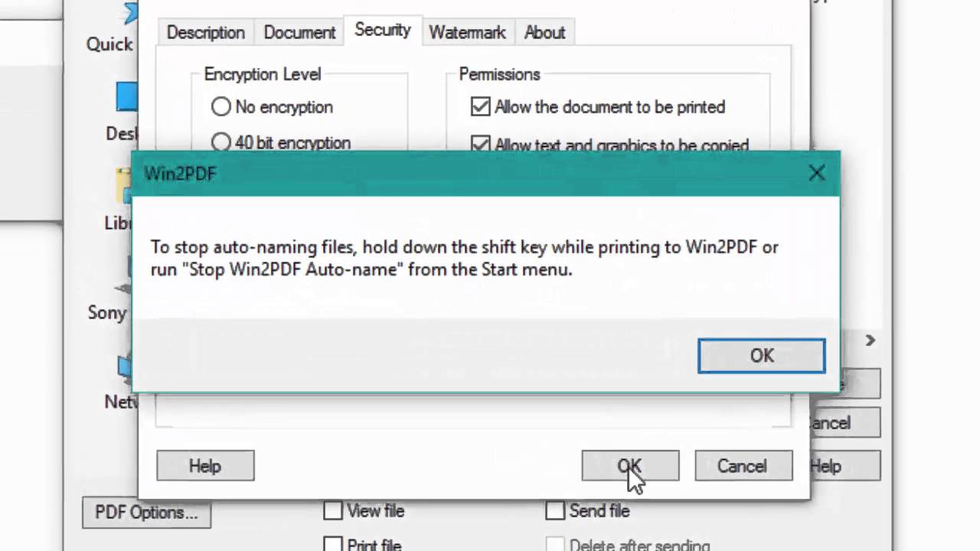Click the right scroll arrow in background window
The image size is (980, 551).
click(x=870, y=341)
